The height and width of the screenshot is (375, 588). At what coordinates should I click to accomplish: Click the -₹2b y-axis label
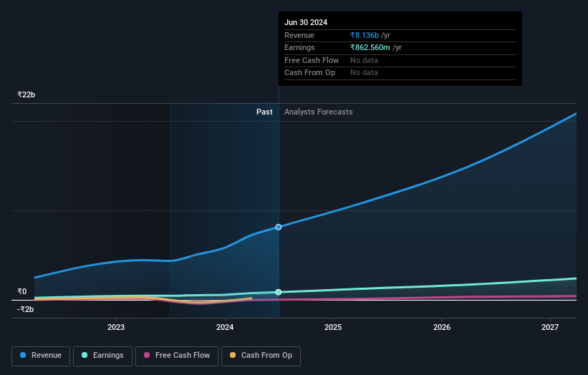pyautogui.click(x=26, y=309)
